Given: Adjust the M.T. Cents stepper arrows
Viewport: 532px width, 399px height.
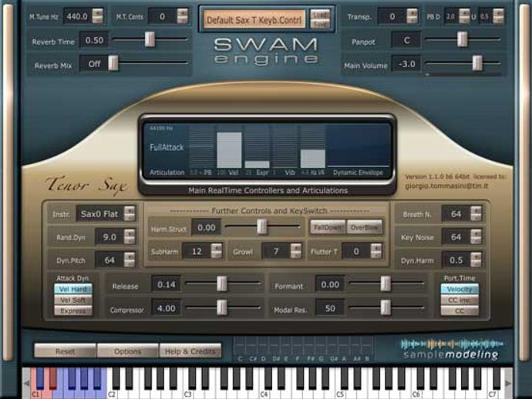Looking at the screenshot, I should [182, 16].
